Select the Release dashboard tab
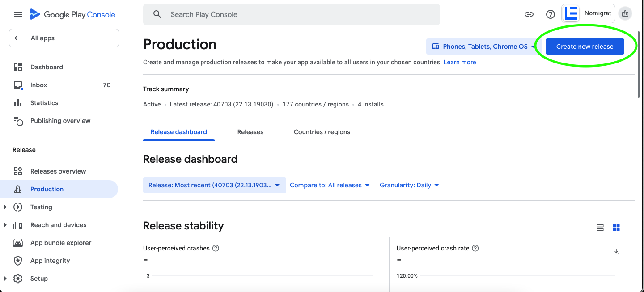644x292 pixels. pyautogui.click(x=179, y=132)
